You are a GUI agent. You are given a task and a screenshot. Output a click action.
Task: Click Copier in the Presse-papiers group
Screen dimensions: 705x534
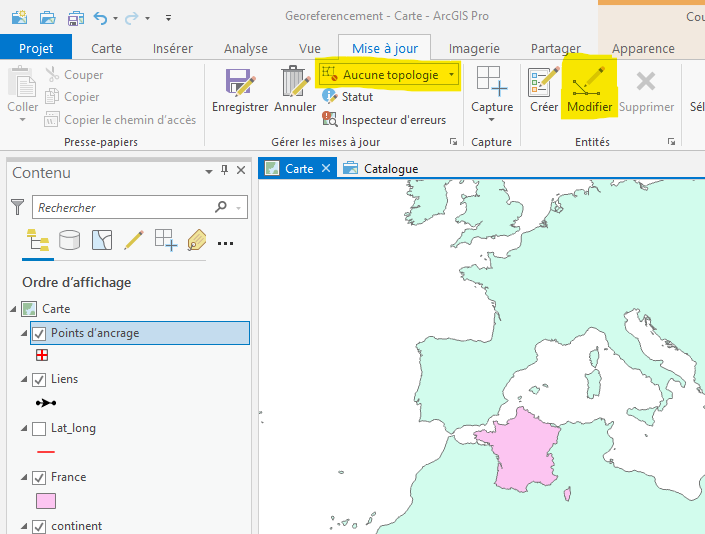[x=81, y=97]
